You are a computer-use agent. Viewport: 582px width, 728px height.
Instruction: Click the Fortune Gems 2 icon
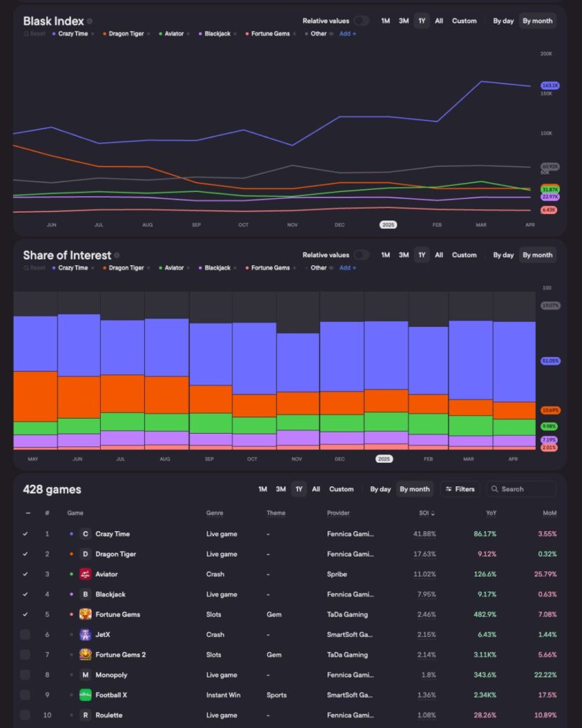coord(85,654)
